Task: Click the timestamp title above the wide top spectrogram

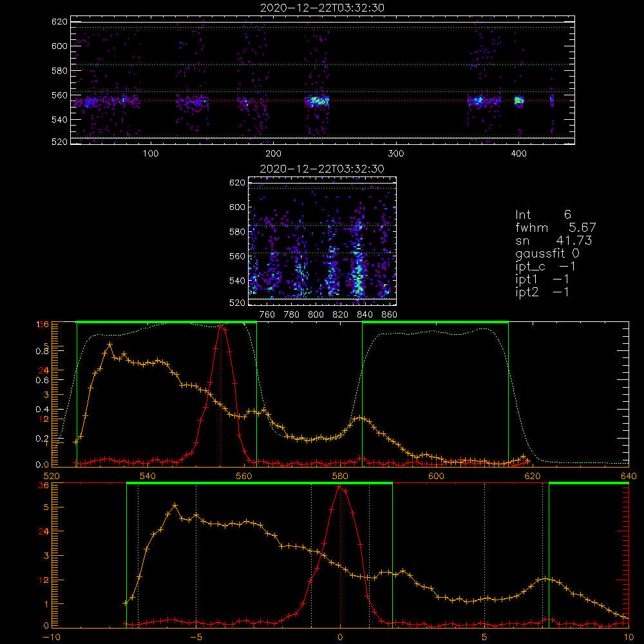Action: point(322,8)
